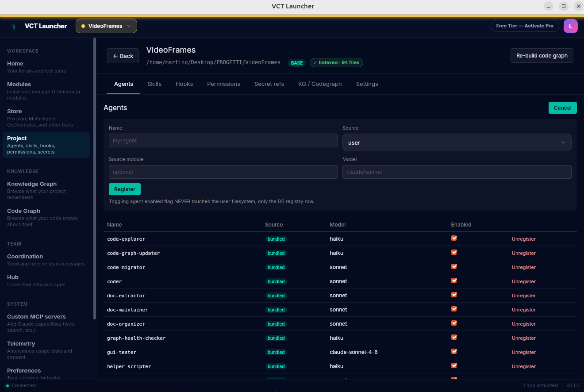
Task: Disable the gui-tester agent checkbox
Action: point(454,351)
